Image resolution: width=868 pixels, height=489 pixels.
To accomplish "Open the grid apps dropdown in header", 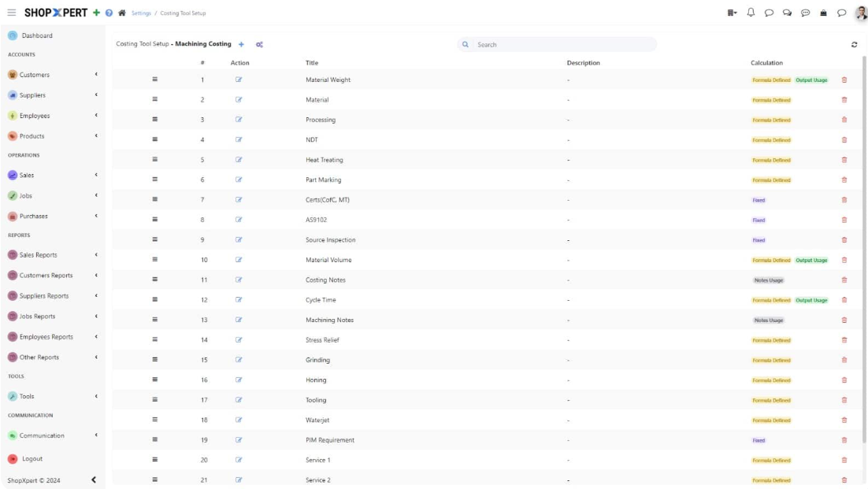I will pyautogui.click(x=732, y=13).
